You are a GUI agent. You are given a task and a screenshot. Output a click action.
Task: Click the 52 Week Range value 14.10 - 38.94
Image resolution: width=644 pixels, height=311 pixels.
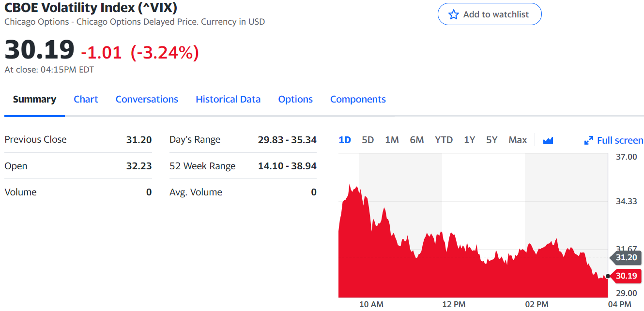[x=287, y=166]
